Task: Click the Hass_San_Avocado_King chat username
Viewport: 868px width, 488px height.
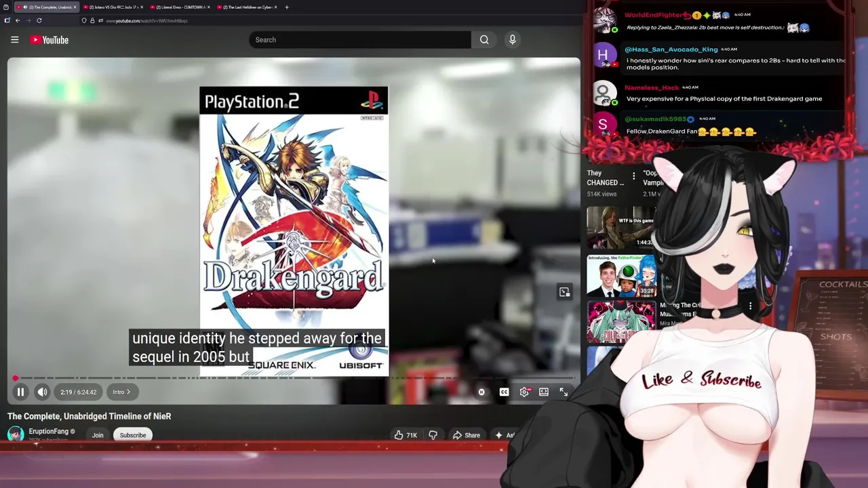Action: point(671,49)
